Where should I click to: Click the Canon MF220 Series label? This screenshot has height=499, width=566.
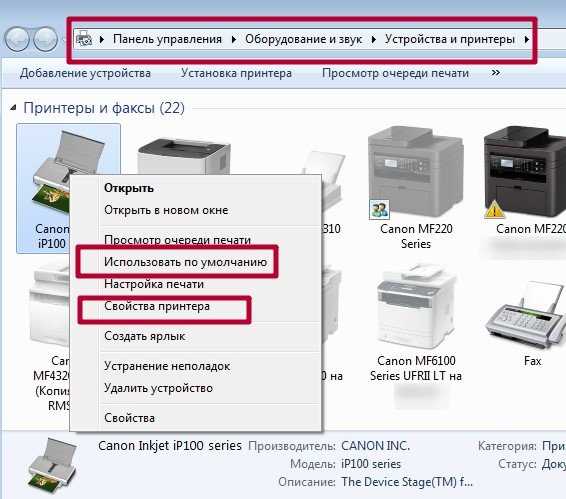pos(416,236)
